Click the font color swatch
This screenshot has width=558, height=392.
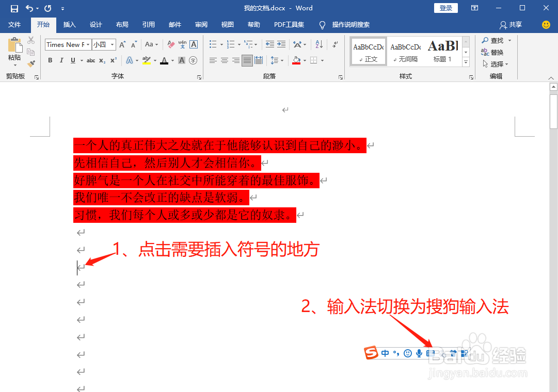click(164, 61)
